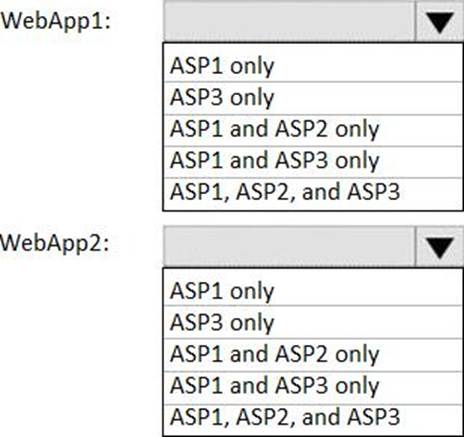Click the WebApp1 label text
Image resolution: width=464 pixels, height=437 pixels.
(56, 22)
